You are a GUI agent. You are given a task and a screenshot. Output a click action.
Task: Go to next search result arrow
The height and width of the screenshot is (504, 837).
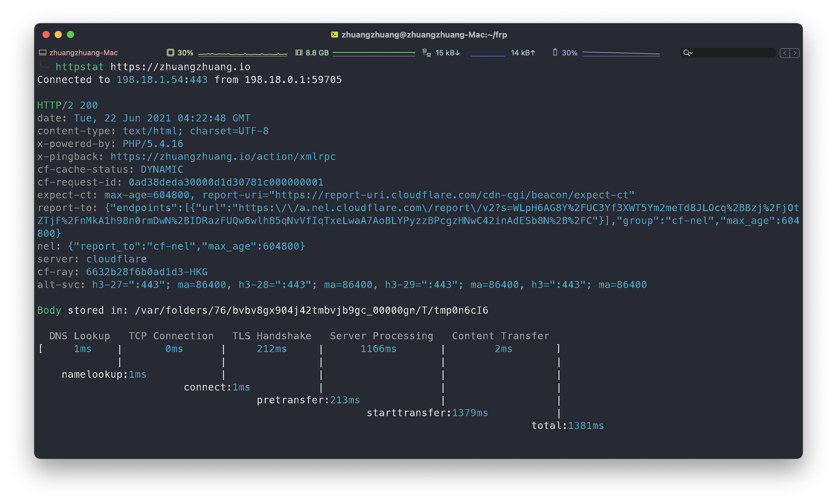coord(795,53)
